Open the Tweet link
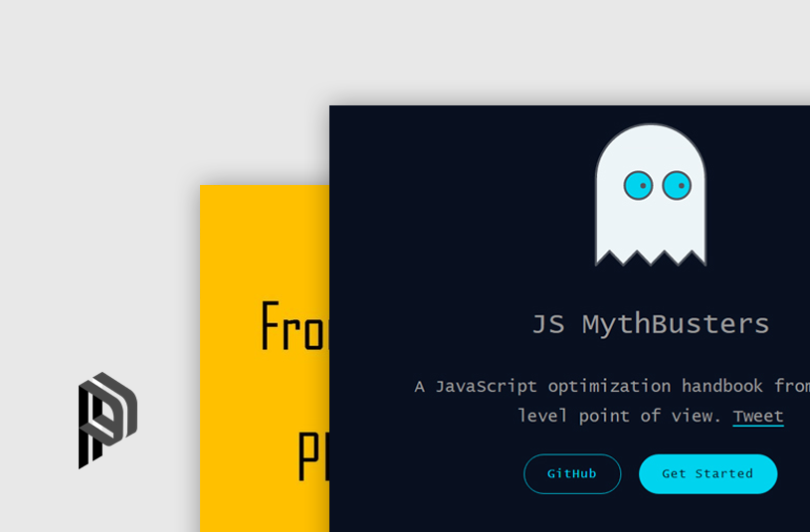This screenshot has width=810, height=532. point(758,416)
